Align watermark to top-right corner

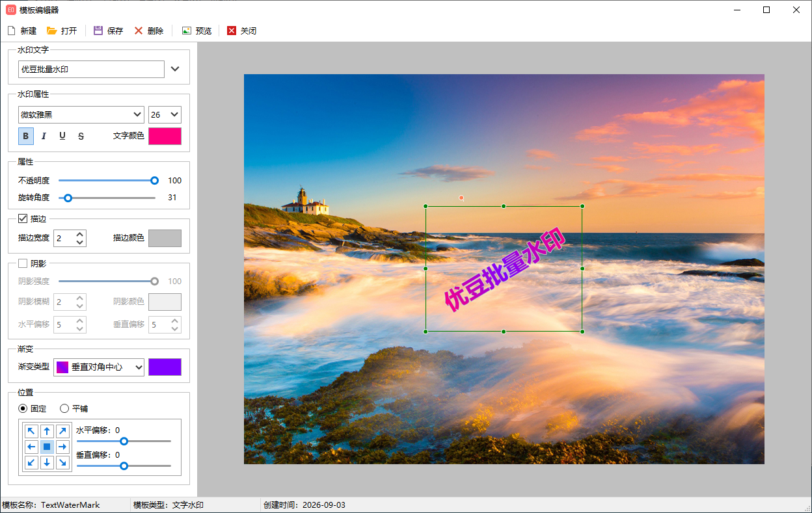pos(62,431)
